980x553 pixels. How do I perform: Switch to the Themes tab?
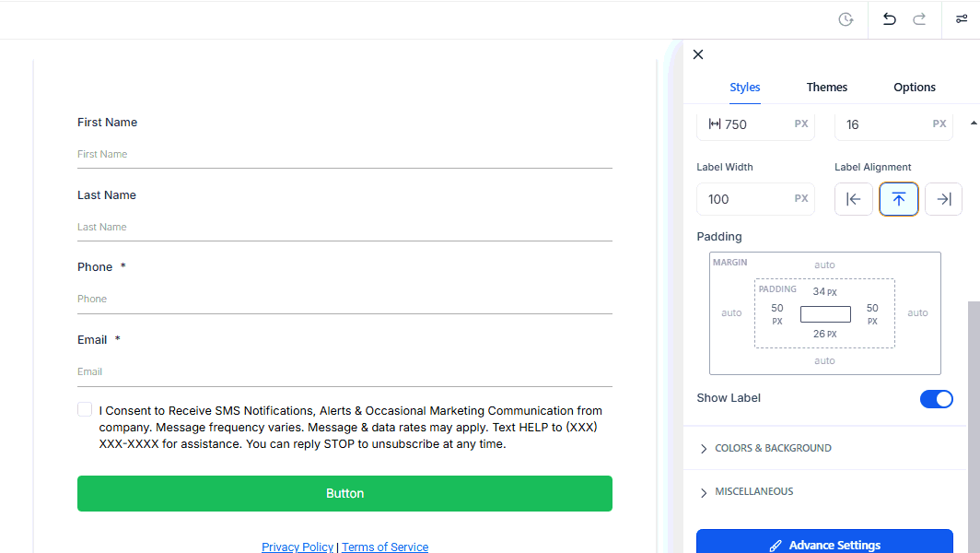pos(826,88)
